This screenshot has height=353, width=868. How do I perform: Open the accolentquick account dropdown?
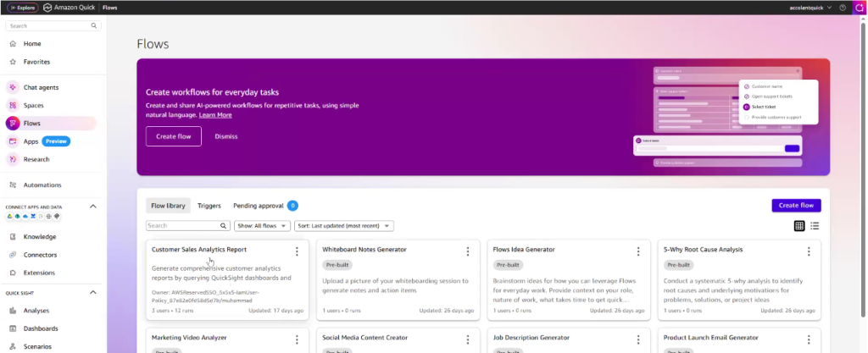pos(810,8)
